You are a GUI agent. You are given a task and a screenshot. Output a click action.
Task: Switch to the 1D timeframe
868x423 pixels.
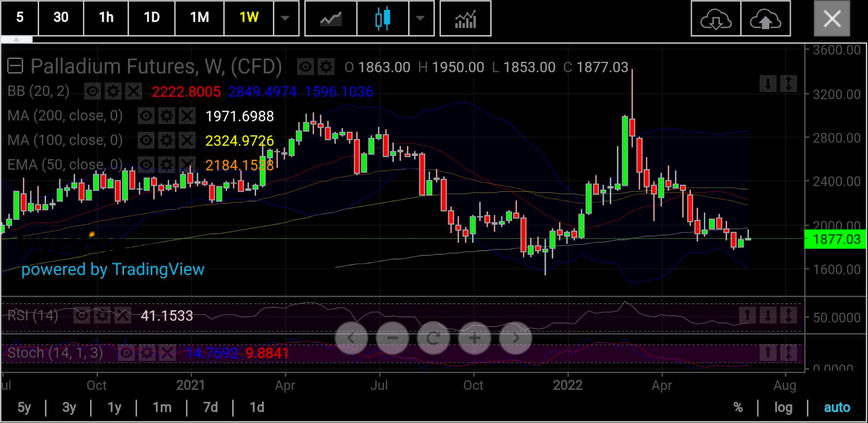click(x=151, y=18)
